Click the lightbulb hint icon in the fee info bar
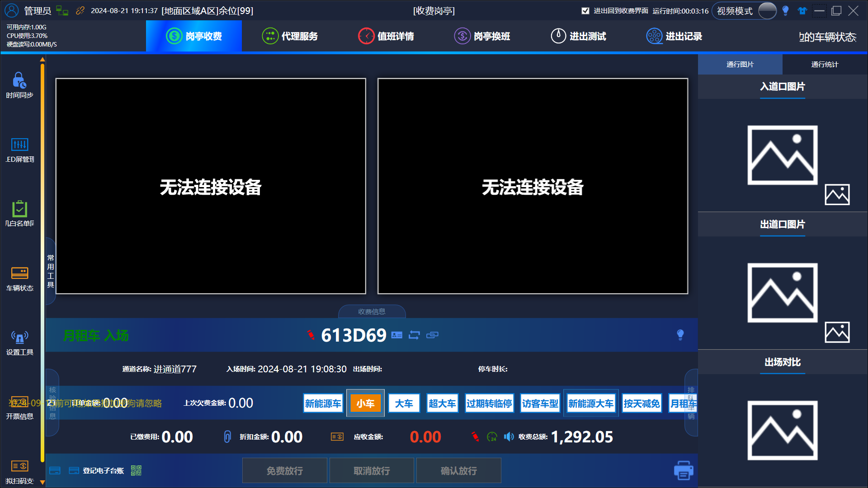868x488 pixels. click(x=680, y=335)
